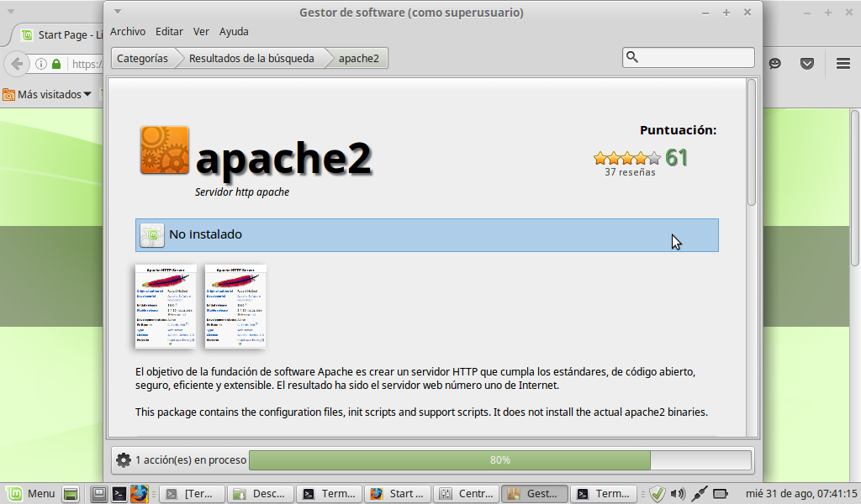
Task: Open the Mint Menu button
Action: (x=31, y=494)
